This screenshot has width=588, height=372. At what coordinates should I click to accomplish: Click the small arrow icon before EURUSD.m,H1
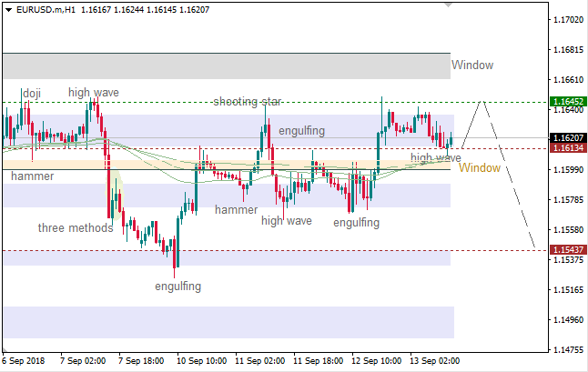click(x=7, y=8)
